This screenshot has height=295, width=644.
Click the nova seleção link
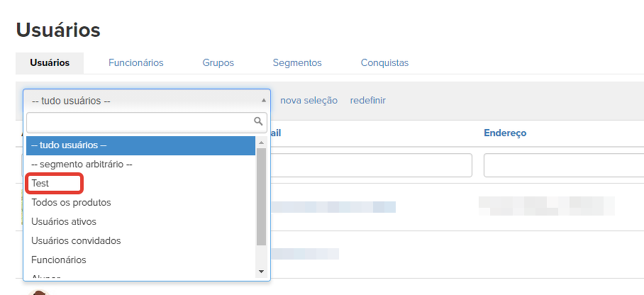(309, 101)
